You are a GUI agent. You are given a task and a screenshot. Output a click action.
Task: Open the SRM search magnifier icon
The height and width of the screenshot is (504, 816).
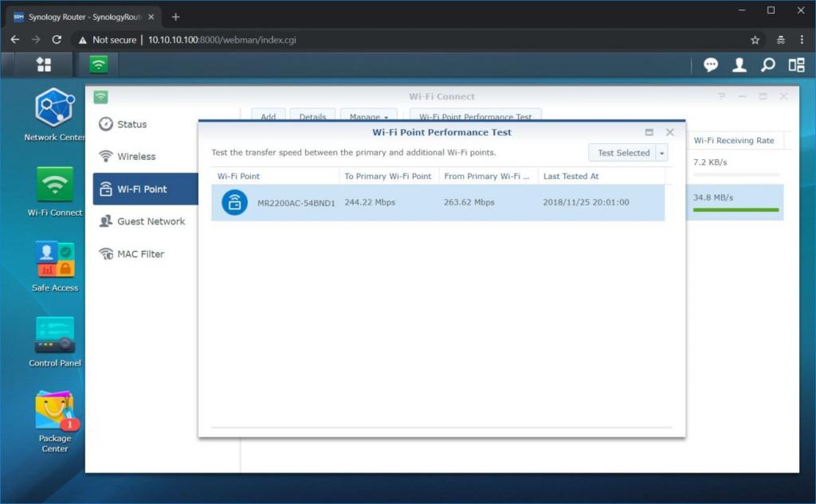coord(767,64)
